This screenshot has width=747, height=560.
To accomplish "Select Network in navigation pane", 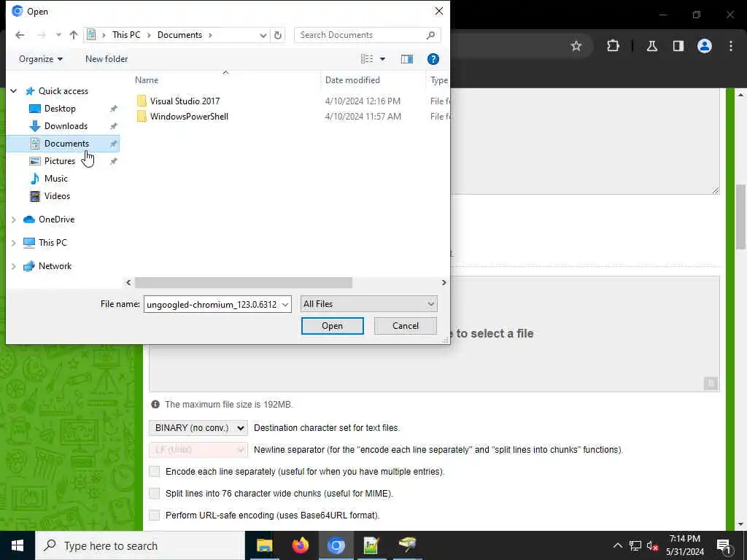I will coord(55,266).
